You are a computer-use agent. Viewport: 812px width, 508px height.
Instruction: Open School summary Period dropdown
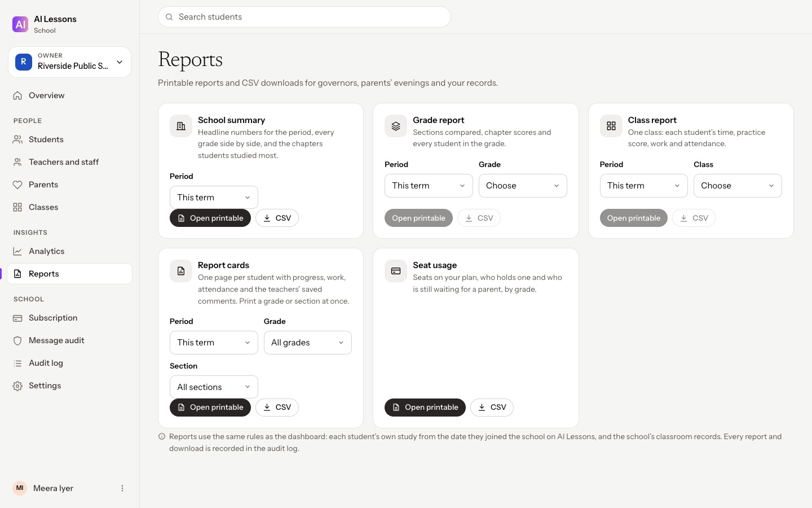coord(214,198)
